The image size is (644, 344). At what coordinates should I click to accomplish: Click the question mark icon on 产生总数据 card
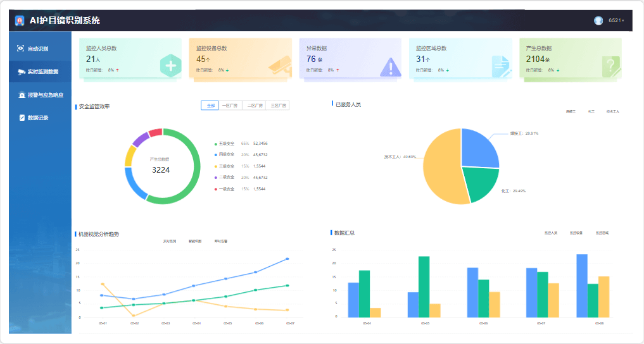click(x=610, y=66)
